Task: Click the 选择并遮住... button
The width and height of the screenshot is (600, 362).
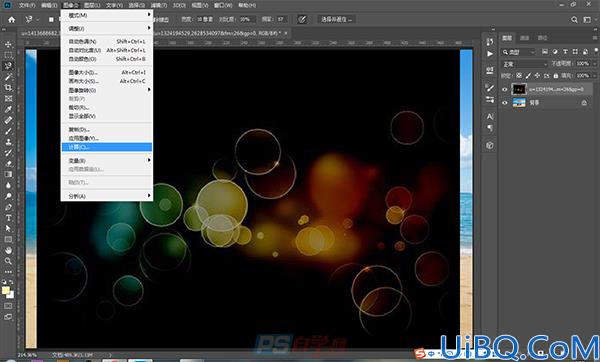Action: (x=336, y=19)
